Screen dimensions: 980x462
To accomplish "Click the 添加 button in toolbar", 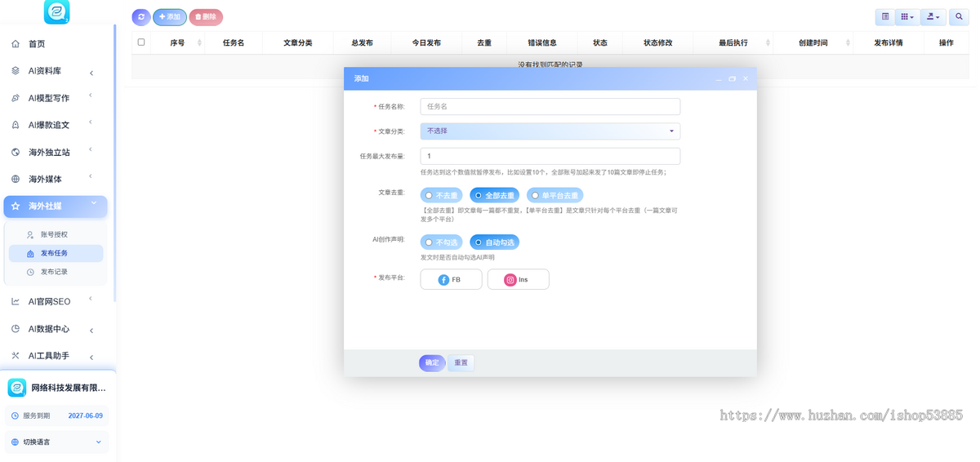I will 170,16.
